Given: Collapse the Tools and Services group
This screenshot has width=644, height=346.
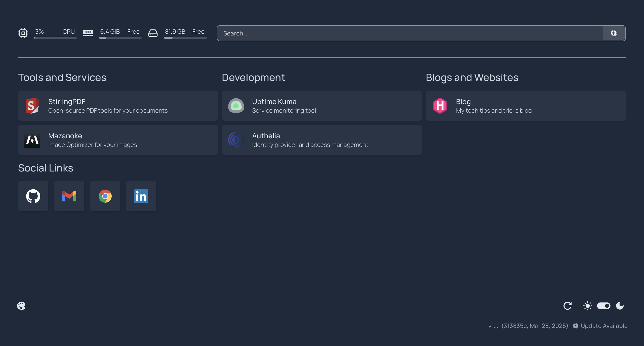Looking at the screenshot, I should (62, 77).
